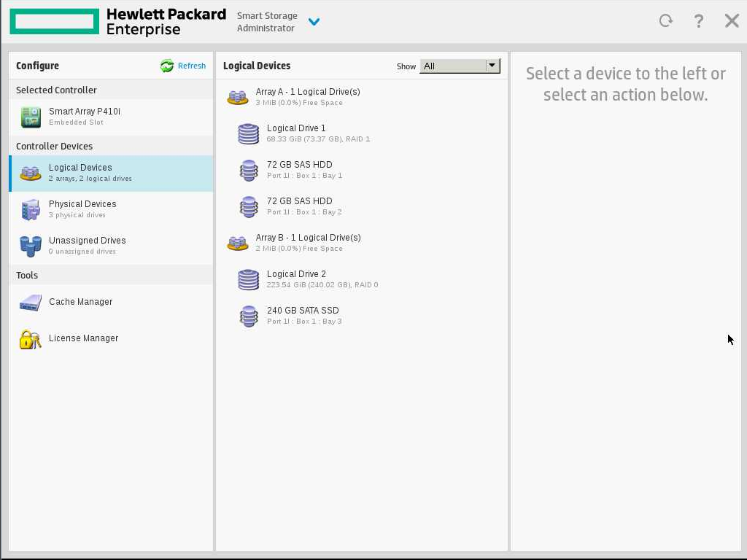Select Array A - 1 Logical Drive(s)
Viewport: 747px width, 560px height.
[362, 97]
